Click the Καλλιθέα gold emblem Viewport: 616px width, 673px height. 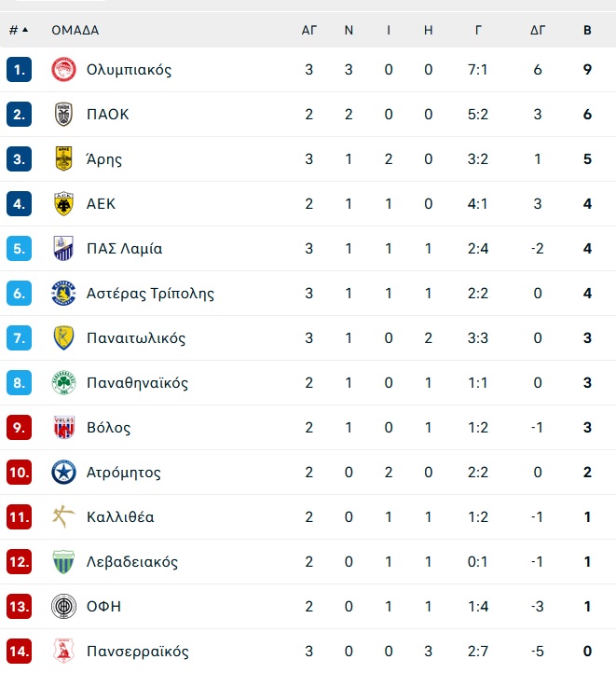63,516
